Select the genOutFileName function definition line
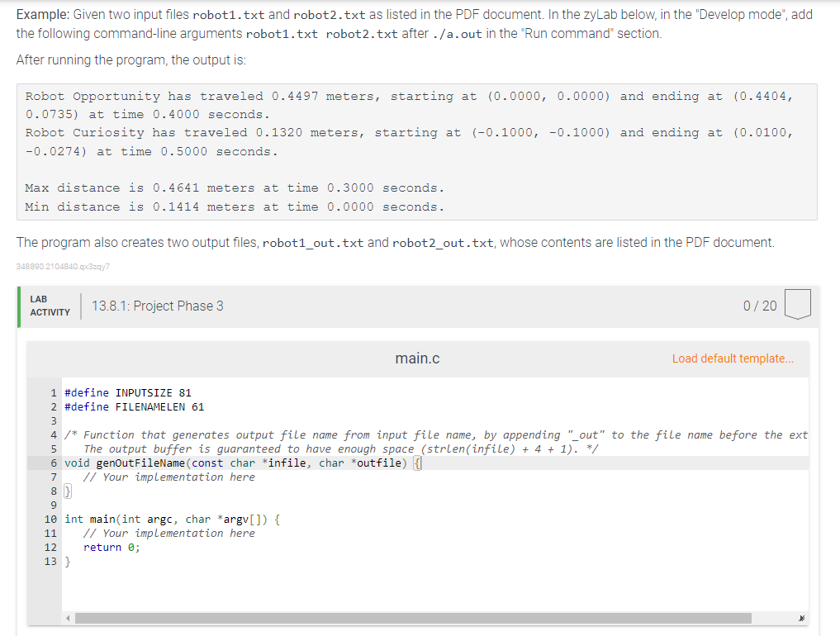The image size is (840, 636). point(240,462)
